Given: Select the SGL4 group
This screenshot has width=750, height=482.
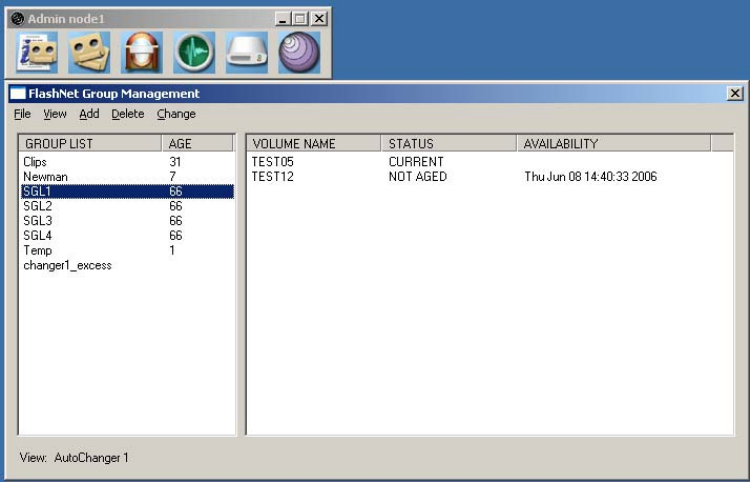Looking at the screenshot, I should [37, 236].
